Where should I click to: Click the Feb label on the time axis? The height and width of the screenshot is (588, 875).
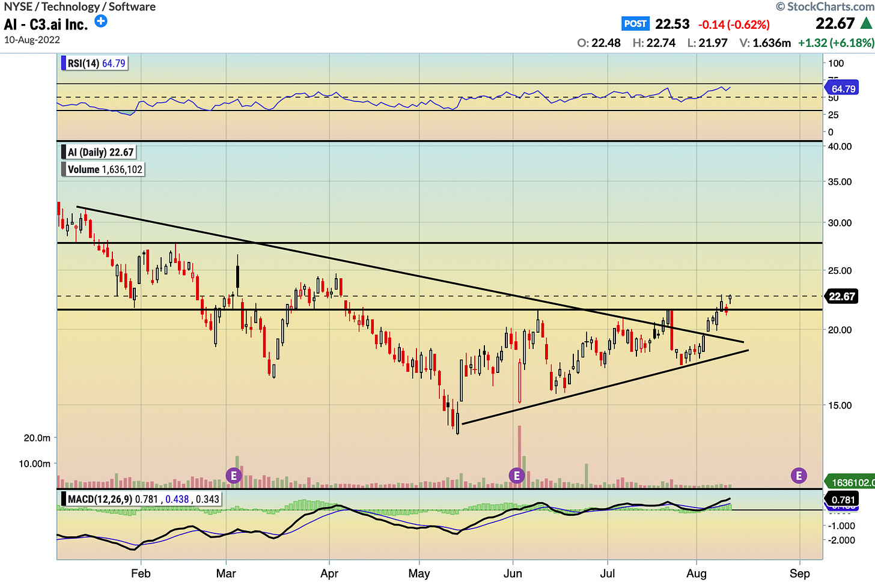[141, 574]
